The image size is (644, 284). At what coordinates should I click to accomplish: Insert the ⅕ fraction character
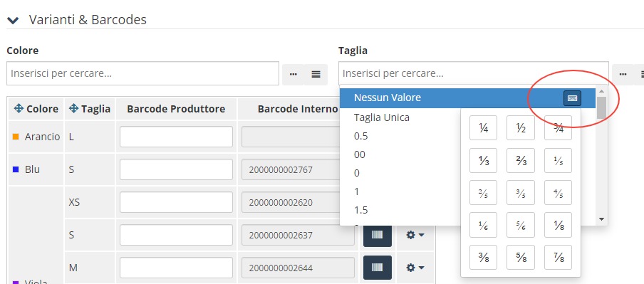[x=559, y=160]
